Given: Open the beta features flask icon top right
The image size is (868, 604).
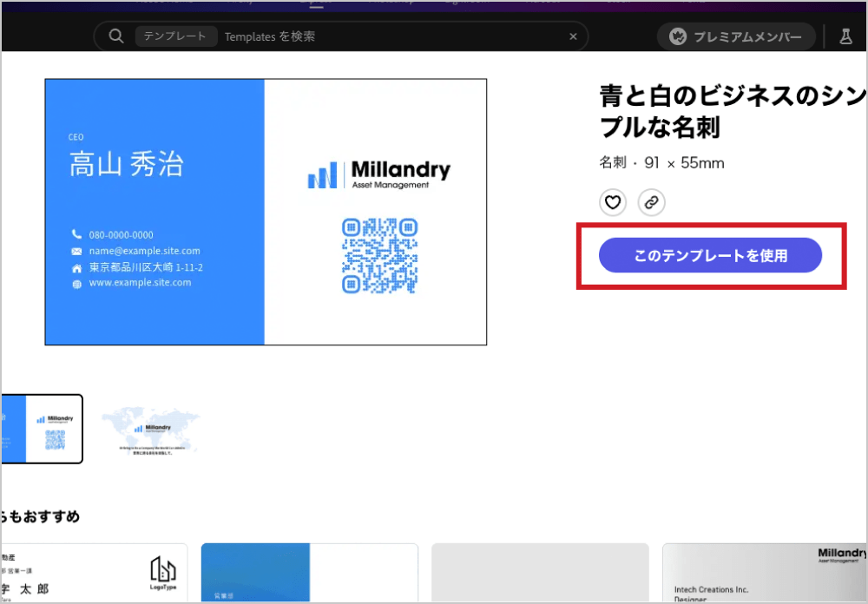Looking at the screenshot, I should pos(845,36).
